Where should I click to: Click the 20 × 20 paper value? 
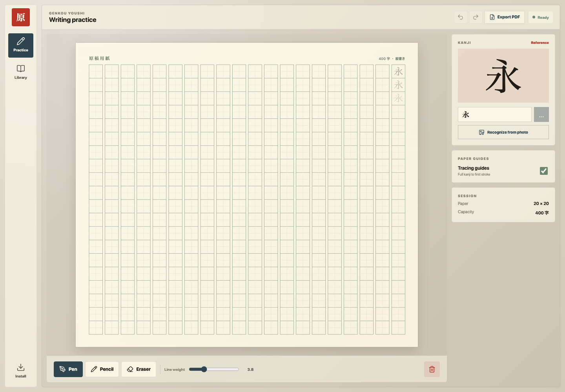pos(541,203)
